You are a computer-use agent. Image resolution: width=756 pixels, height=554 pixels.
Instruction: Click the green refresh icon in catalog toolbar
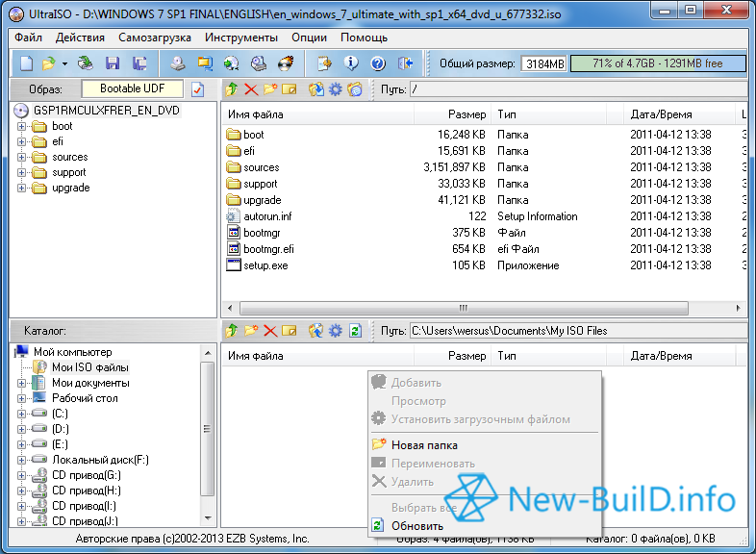pos(356,331)
